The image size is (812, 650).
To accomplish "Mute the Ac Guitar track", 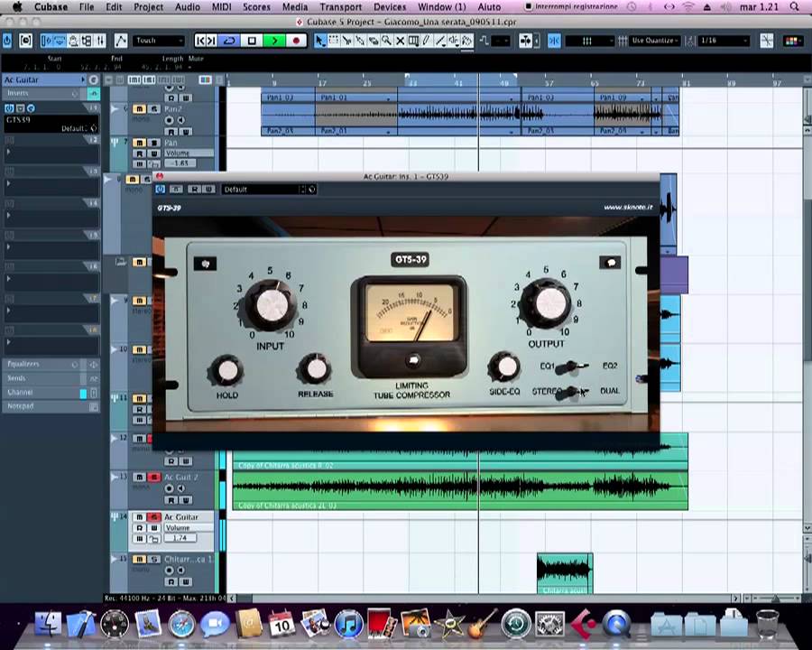I will 139,516.
